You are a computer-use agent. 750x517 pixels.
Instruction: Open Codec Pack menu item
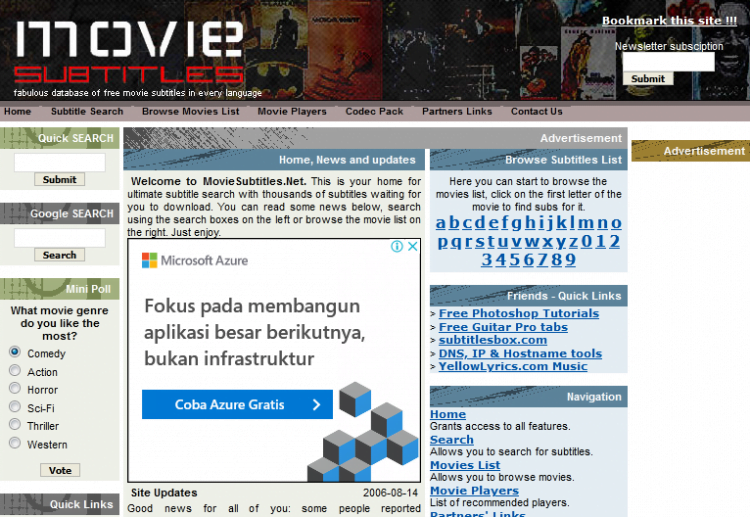click(374, 111)
